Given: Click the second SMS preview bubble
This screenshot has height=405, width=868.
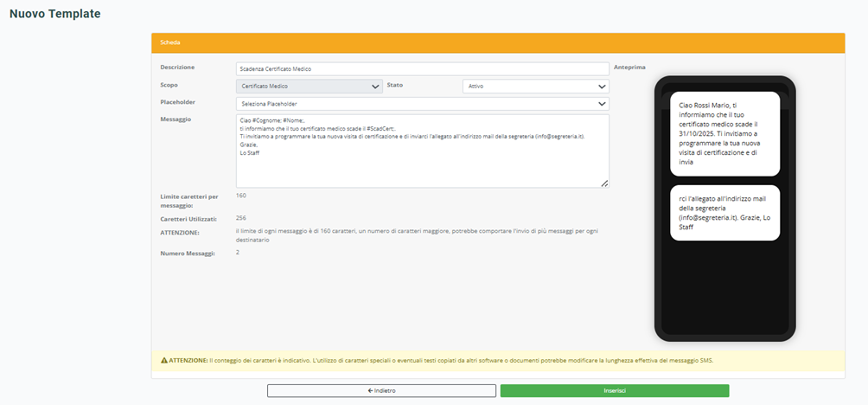Looking at the screenshot, I should pos(724,213).
